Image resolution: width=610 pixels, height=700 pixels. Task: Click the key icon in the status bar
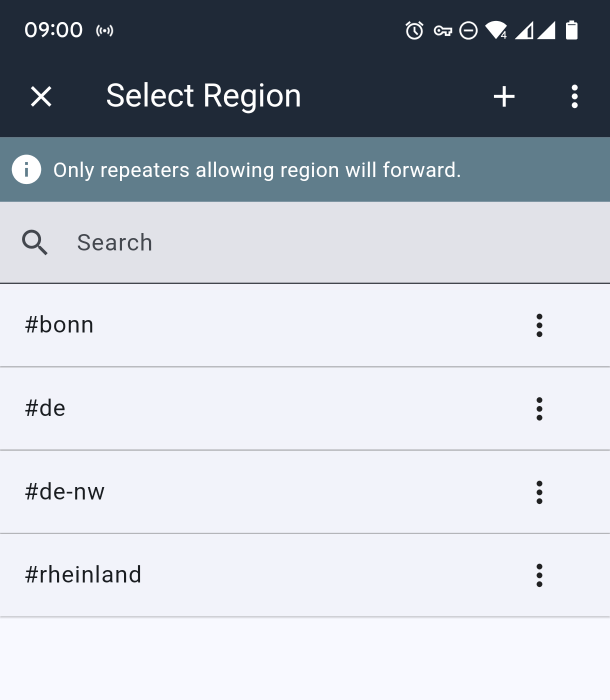tap(442, 31)
